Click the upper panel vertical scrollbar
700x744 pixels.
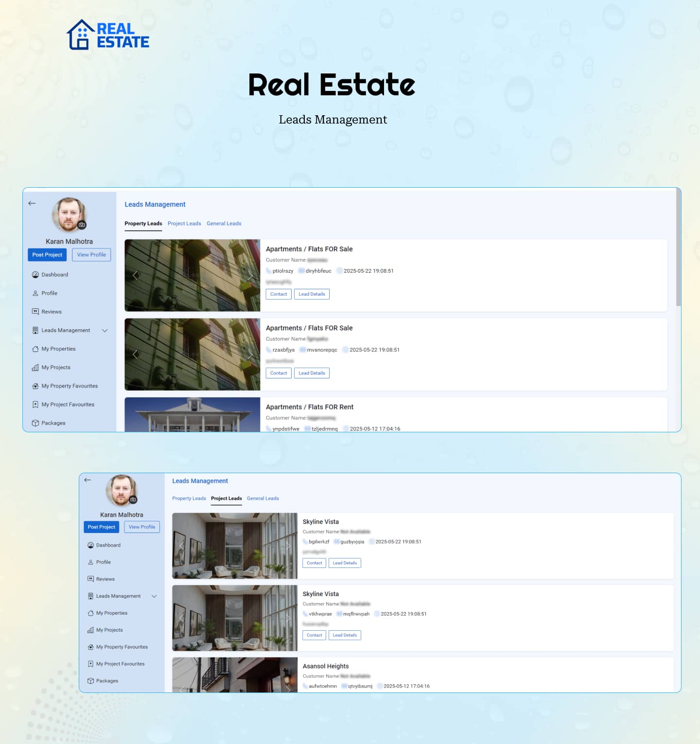(679, 247)
